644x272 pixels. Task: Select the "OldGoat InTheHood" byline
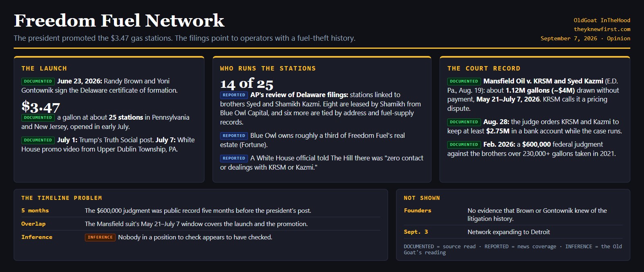click(602, 20)
